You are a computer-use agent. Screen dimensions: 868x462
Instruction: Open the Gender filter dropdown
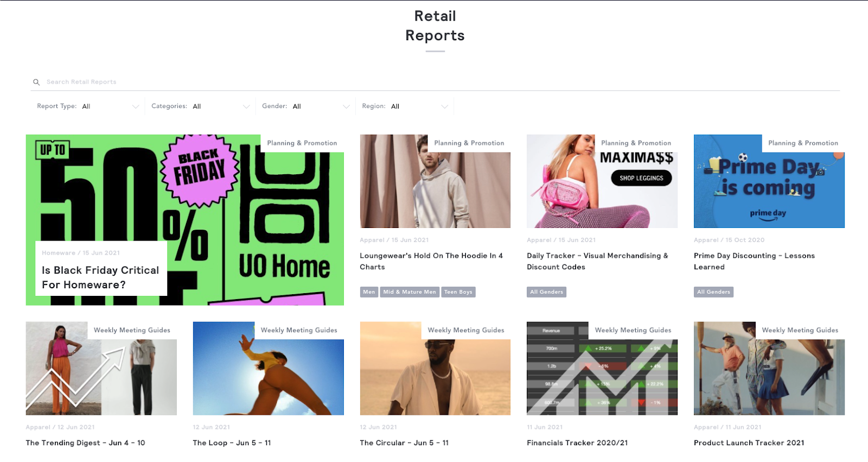tap(305, 106)
